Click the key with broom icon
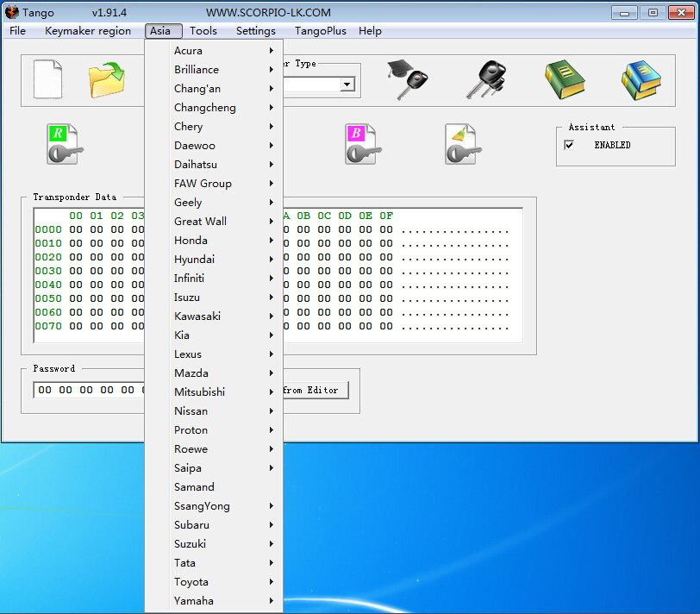 pyautogui.click(x=461, y=144)
